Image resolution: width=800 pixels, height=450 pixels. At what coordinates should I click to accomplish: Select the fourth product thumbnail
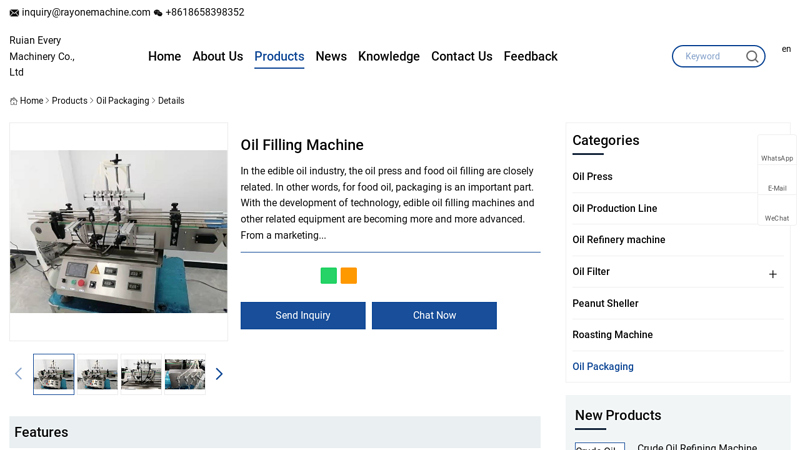tap(185, 374)
